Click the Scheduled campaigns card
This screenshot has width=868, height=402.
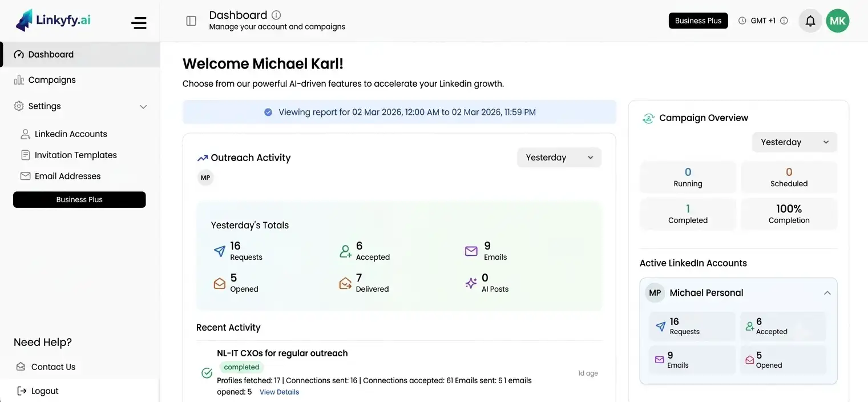click(x=789, y=177)
